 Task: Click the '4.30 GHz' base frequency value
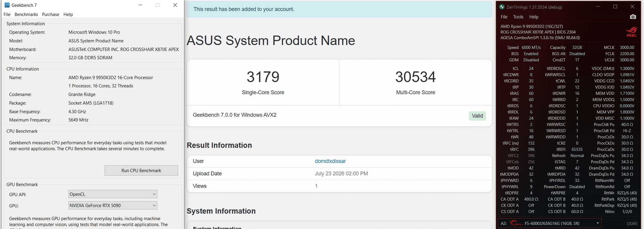[77, 112]
